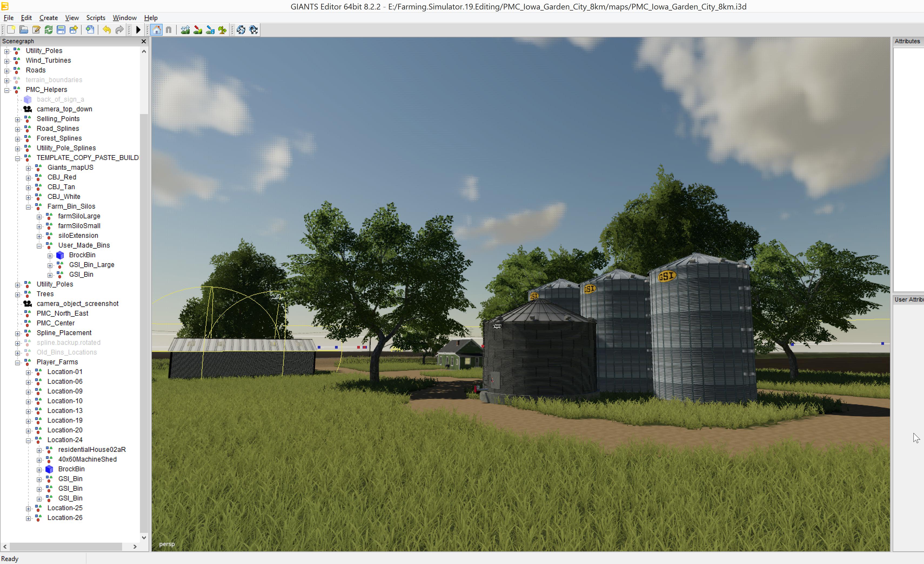Select the terrain info layer paint icon
The width and height of the screenshot is (924, 564).
coord(210,30)
